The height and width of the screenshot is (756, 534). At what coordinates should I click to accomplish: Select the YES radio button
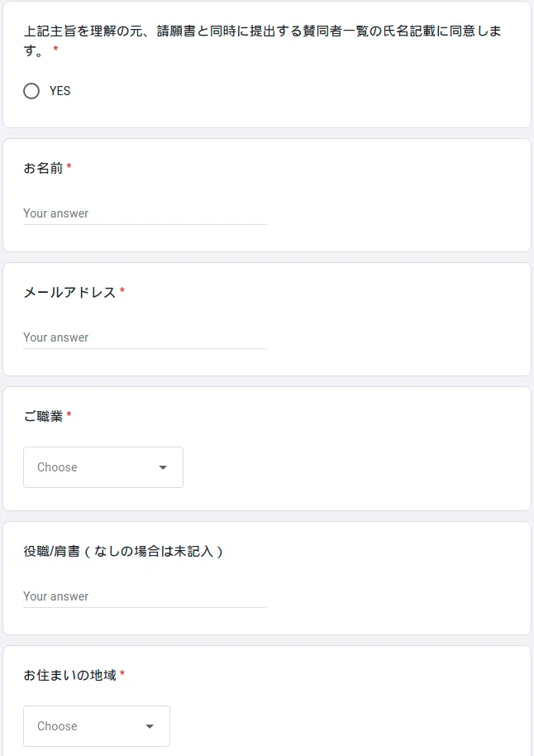[x=31, y=91]
